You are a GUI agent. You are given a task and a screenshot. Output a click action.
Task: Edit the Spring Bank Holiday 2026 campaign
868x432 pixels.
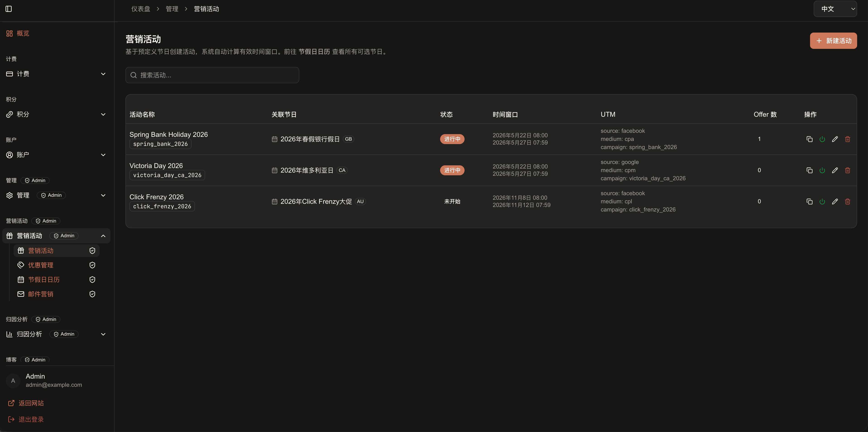[x=835, y=139]
